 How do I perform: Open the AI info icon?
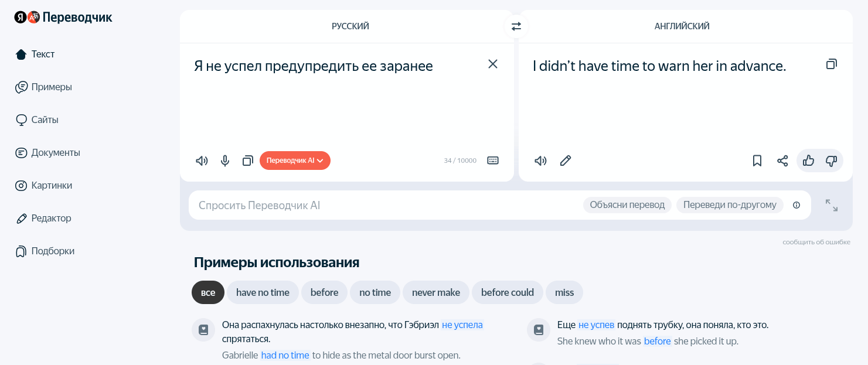[x=796, y=205]
